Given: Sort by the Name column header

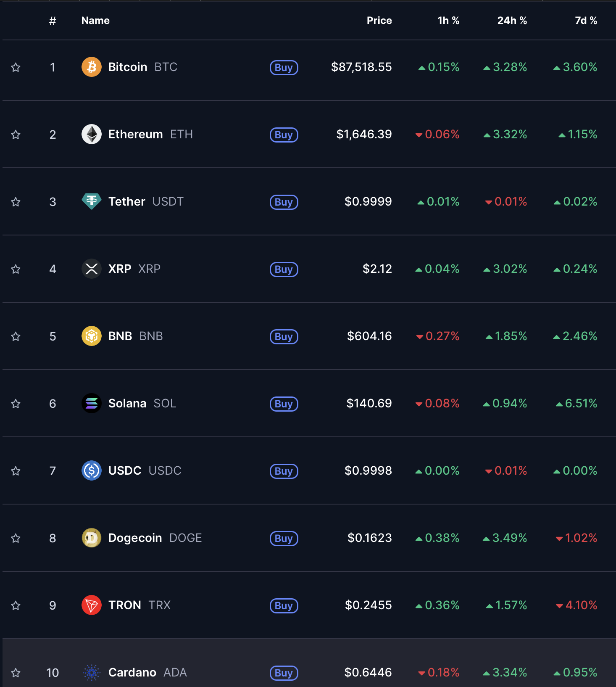Looking at the screenshot, I should (x=95, y=21).
